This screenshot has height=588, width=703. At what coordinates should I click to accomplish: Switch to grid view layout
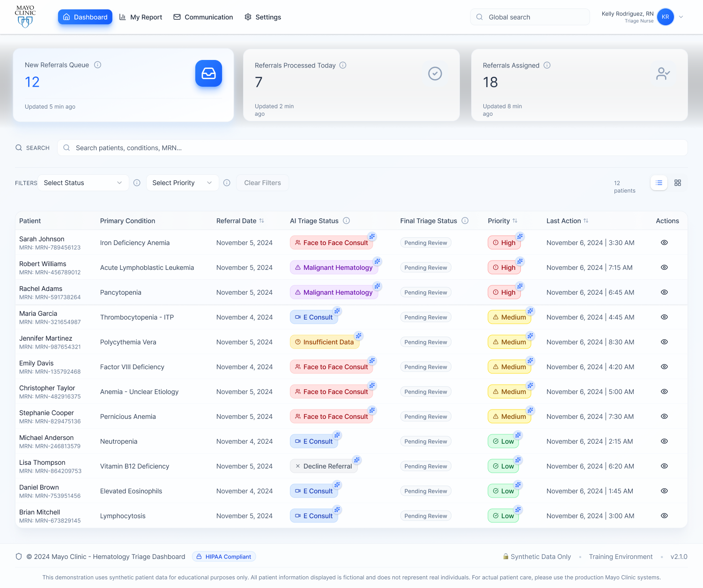[678, 183]
